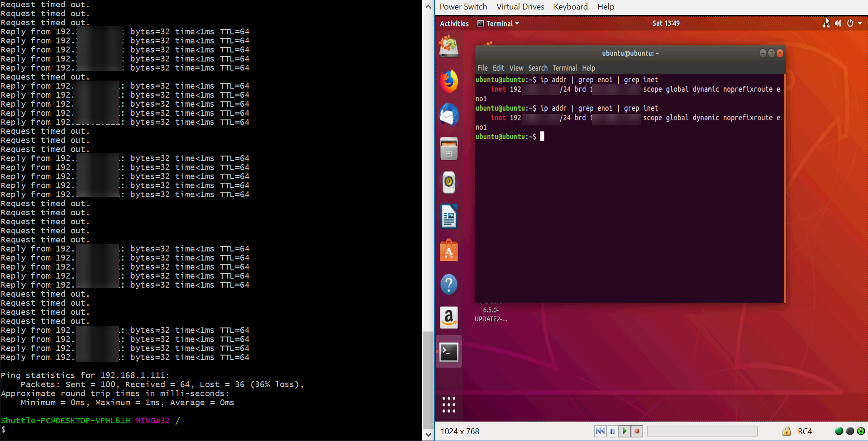Click the first green status indicator light

click(839, 431)
